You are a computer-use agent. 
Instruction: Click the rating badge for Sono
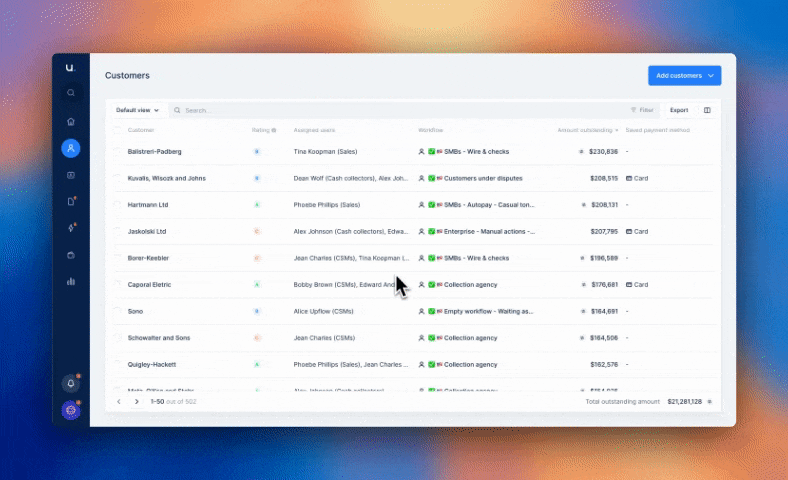pyautogui.click(x=257, y=311)
